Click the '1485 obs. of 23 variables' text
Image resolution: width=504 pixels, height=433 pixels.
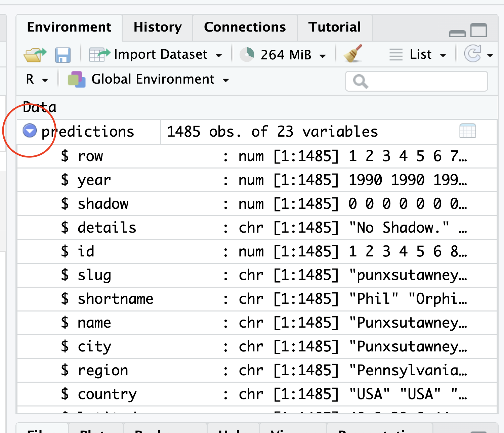pyautogui.click(x=272, y=132)
